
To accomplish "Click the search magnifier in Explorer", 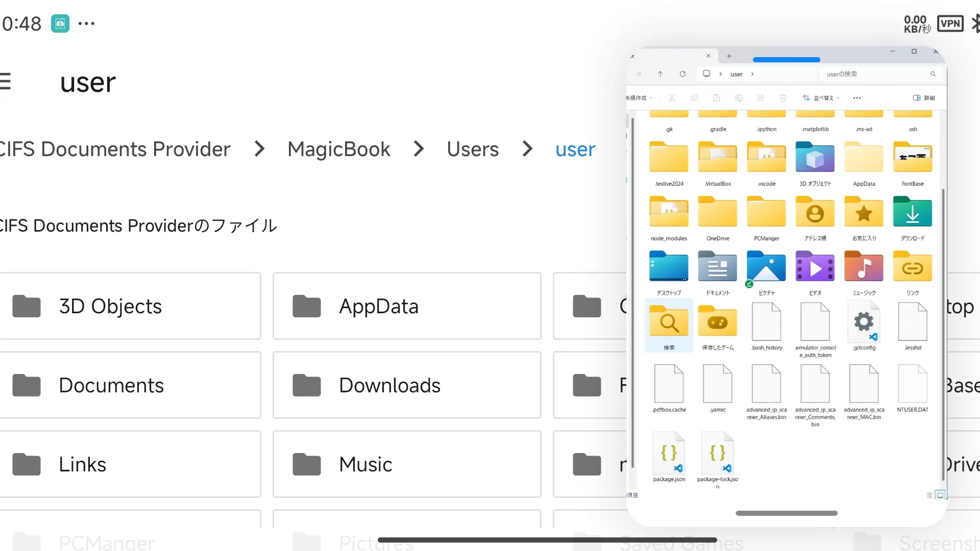I will coord(933,74).
